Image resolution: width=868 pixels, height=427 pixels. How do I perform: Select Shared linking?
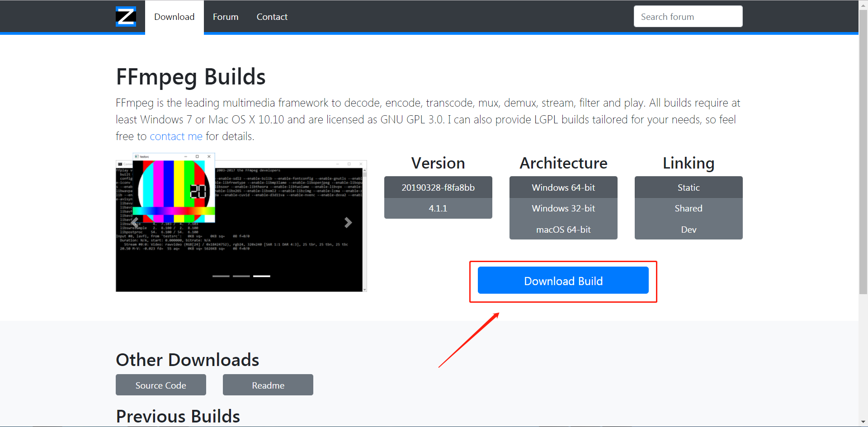689,208
